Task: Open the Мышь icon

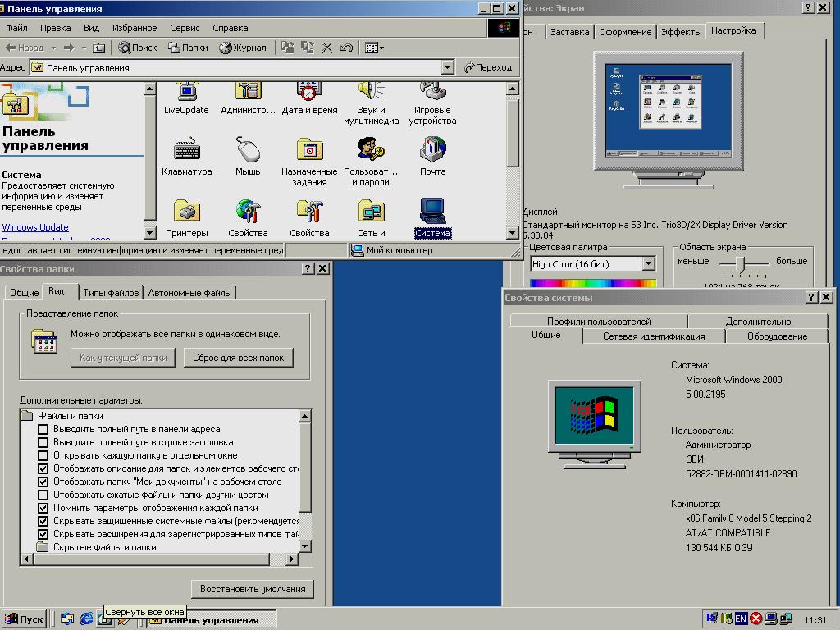Action: click(x=248, y=156)
